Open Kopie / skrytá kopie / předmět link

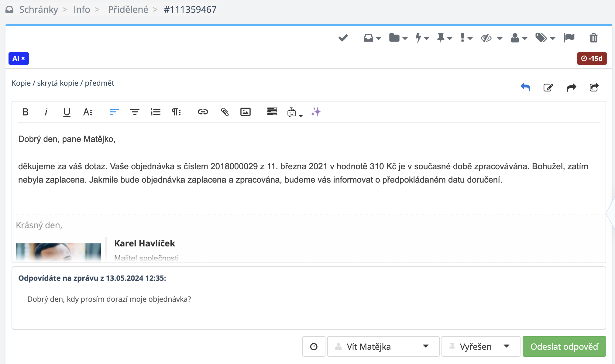click(x=63, y=83)
